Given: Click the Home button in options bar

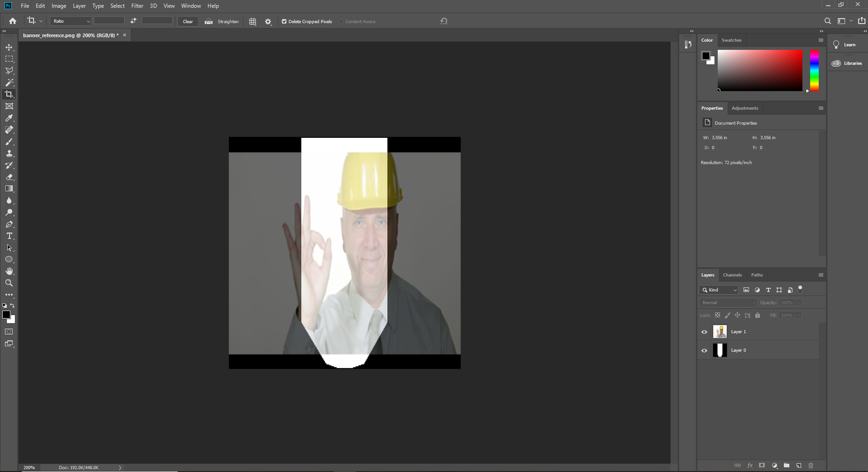Looking at the screenshot, I should point(13,21).
